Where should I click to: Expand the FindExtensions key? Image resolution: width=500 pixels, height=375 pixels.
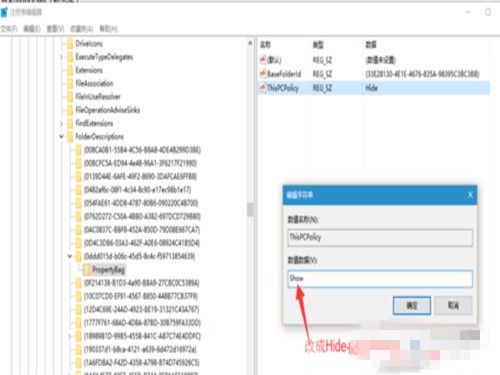pyautogui.click(x=62, y=124)
